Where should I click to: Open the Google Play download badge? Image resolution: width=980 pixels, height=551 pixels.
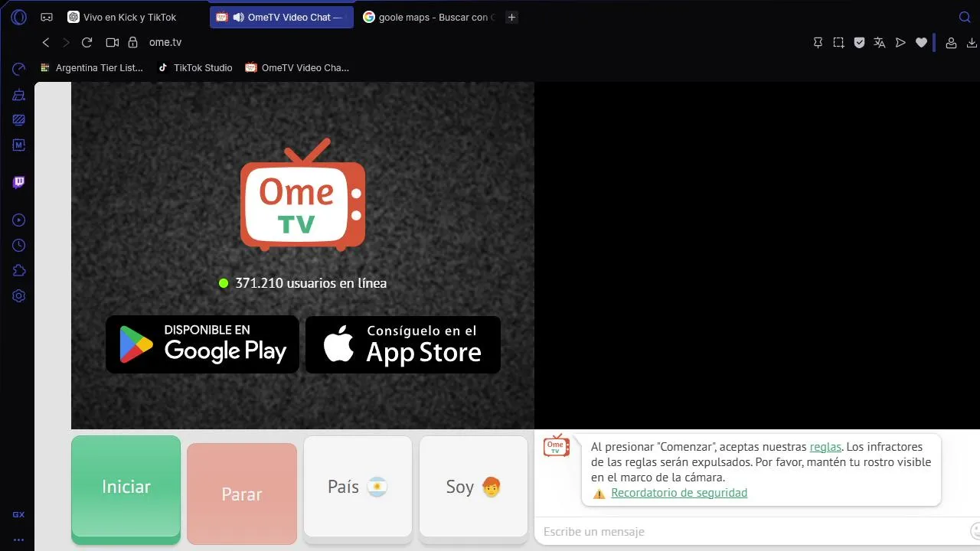(x=202, y=344)
